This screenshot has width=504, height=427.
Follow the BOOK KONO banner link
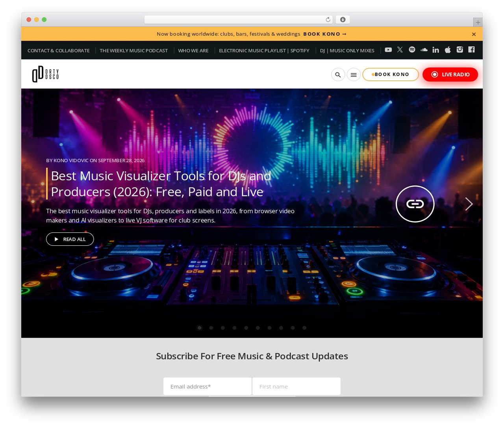tap(325, 34)
